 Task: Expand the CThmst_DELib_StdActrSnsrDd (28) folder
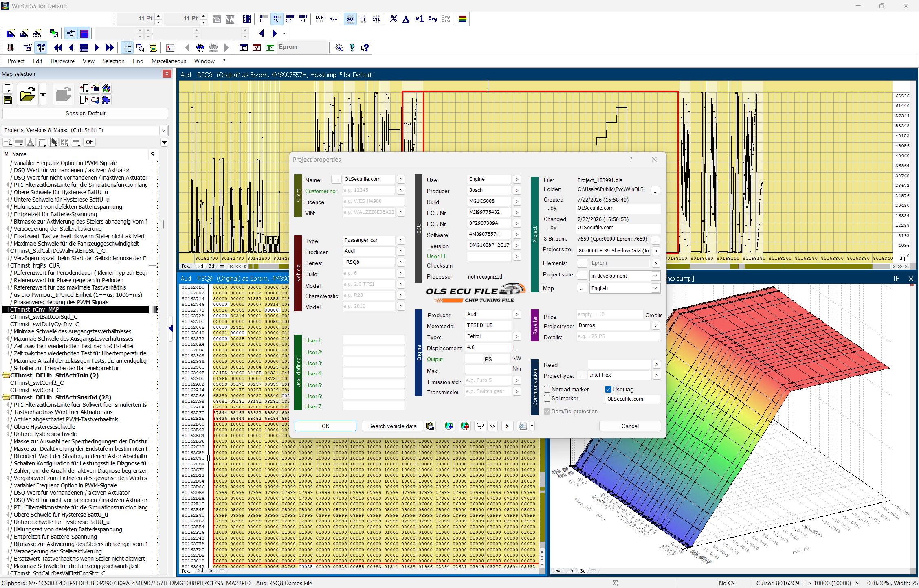(7, 397)
